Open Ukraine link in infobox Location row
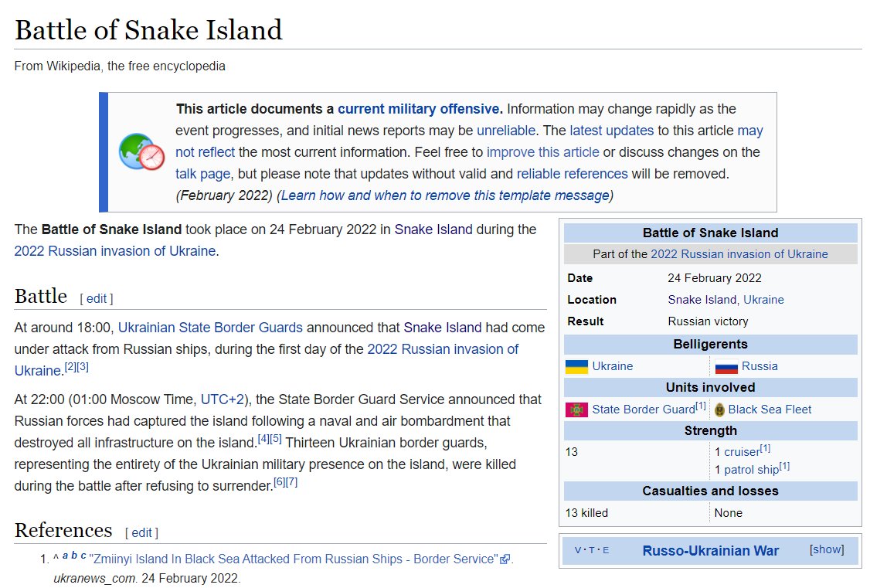This screenshot has width=870, height=588. click(763, 300)
